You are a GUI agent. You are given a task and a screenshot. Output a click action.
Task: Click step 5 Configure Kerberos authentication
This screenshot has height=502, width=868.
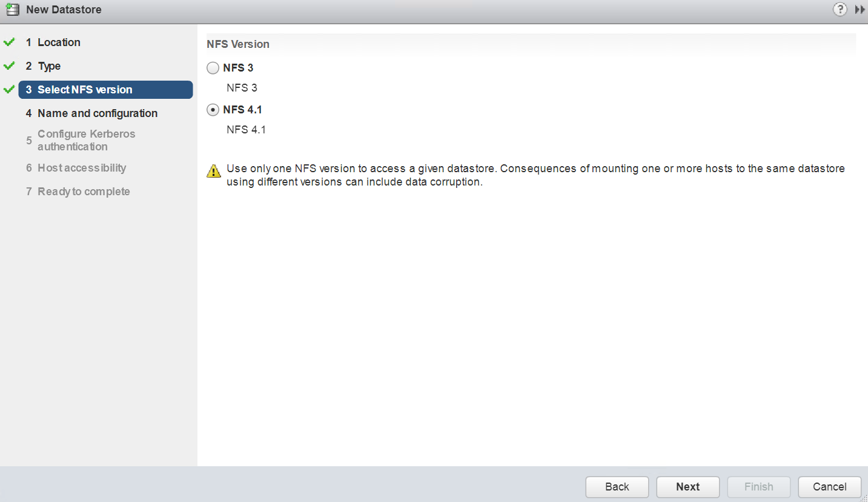click(x=86, y=140)
